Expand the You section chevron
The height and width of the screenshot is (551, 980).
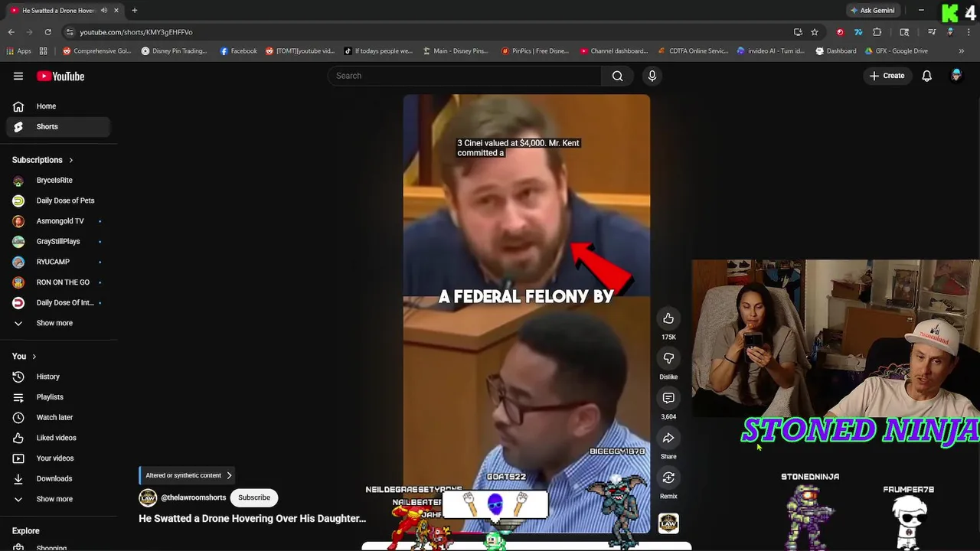(34, 357)
